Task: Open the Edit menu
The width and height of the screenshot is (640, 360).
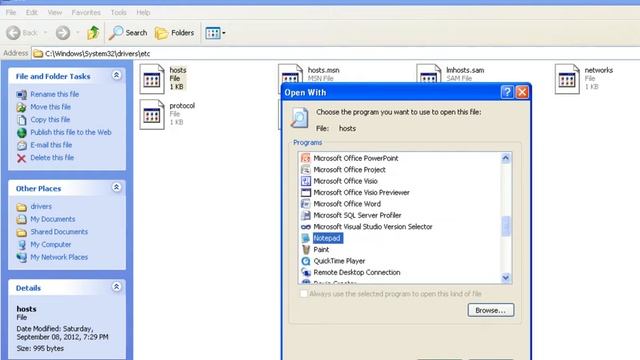Action: click(x=31, y=13)
